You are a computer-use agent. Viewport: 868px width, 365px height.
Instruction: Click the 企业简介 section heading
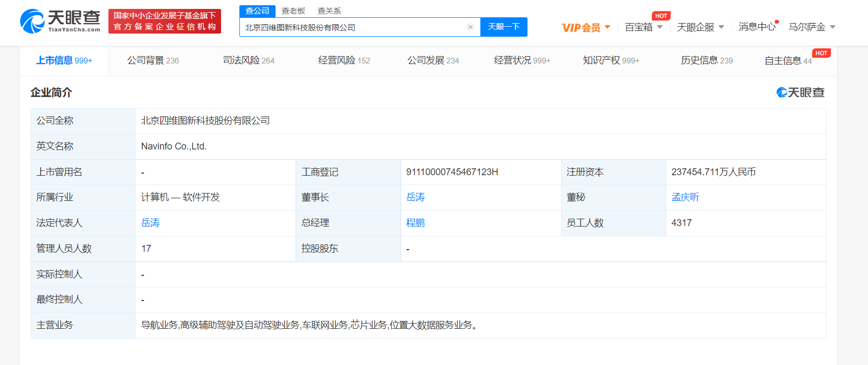[x=51, y=93]
